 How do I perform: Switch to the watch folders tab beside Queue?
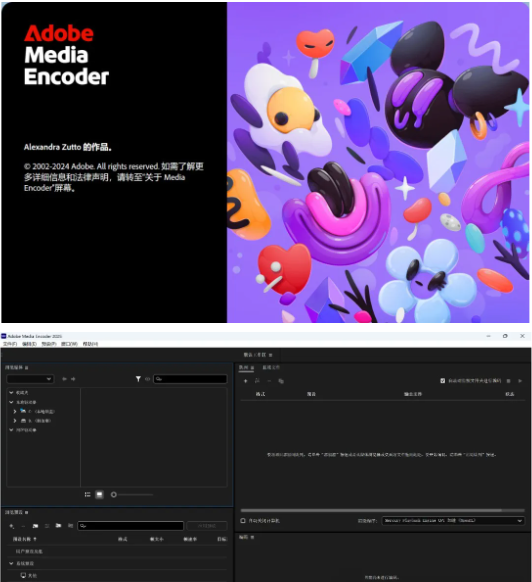271,367
